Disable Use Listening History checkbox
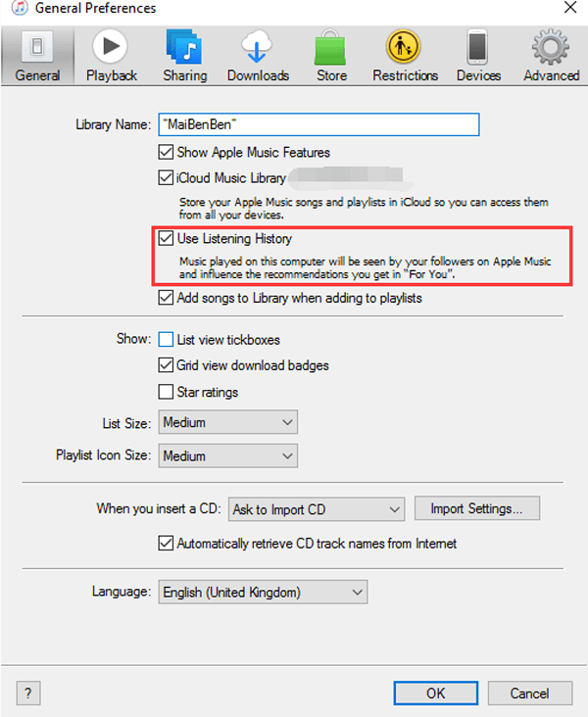This screenshot has height=717, width=588. pos(167,238)
